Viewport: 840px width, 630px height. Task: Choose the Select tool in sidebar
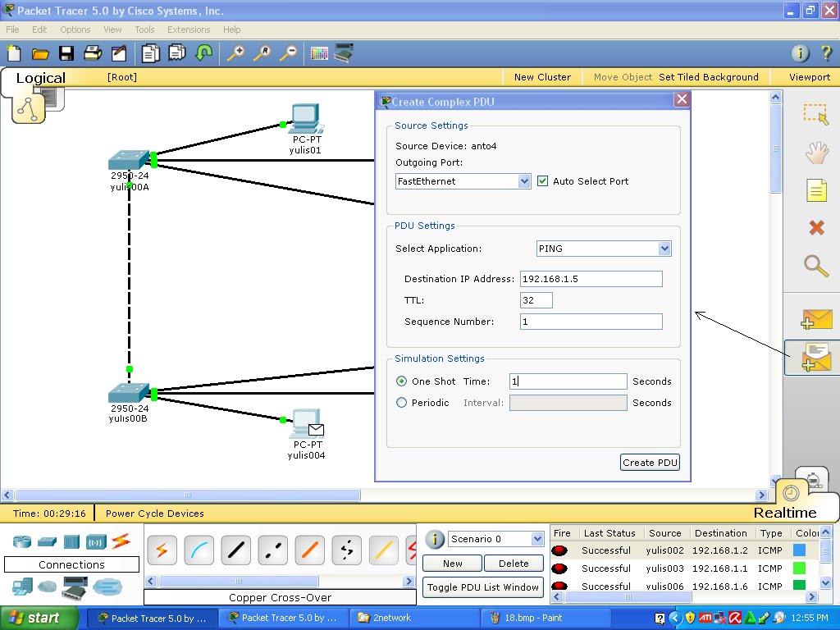(x=816, y=113)
